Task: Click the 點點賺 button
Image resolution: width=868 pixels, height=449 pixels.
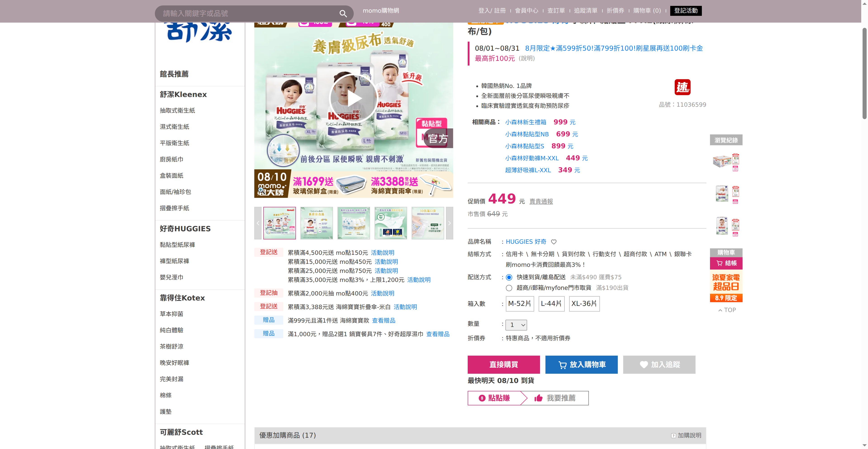Action: 494,398
